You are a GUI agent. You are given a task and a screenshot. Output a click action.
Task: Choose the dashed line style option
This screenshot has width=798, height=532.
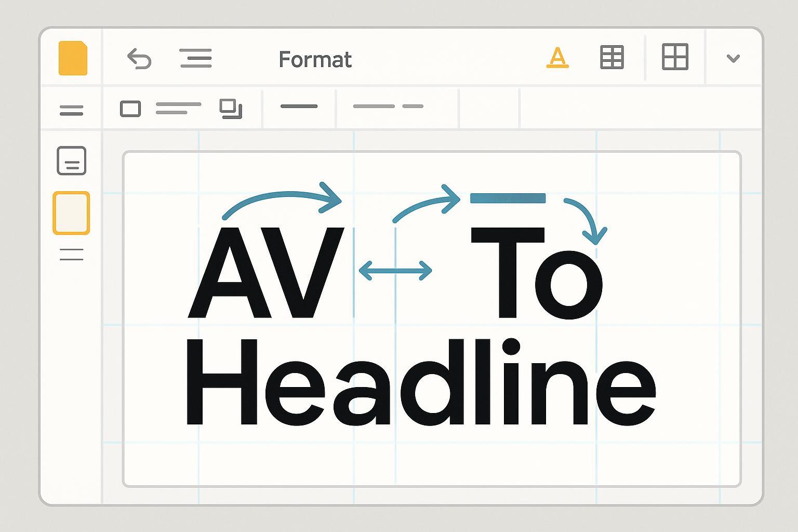point(388,107)
